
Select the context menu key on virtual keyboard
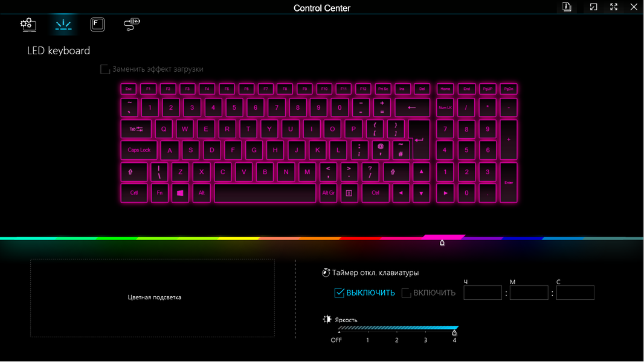click(349, 193)
